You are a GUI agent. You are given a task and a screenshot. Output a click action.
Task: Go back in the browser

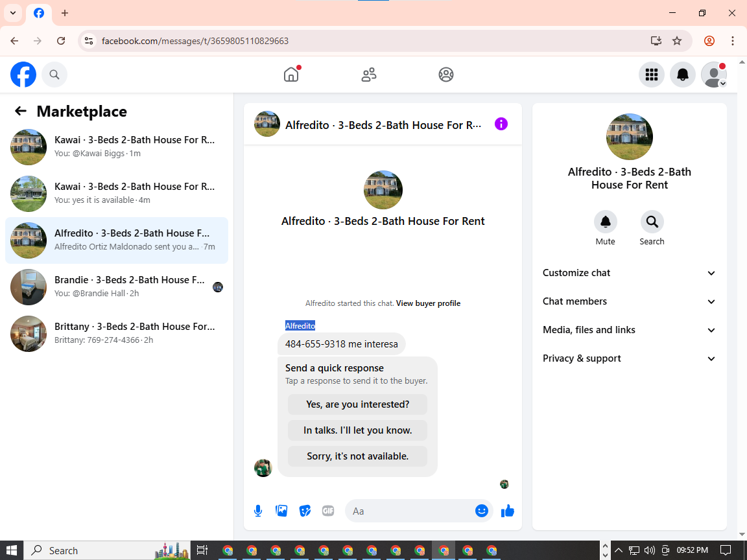coord(14,41)
